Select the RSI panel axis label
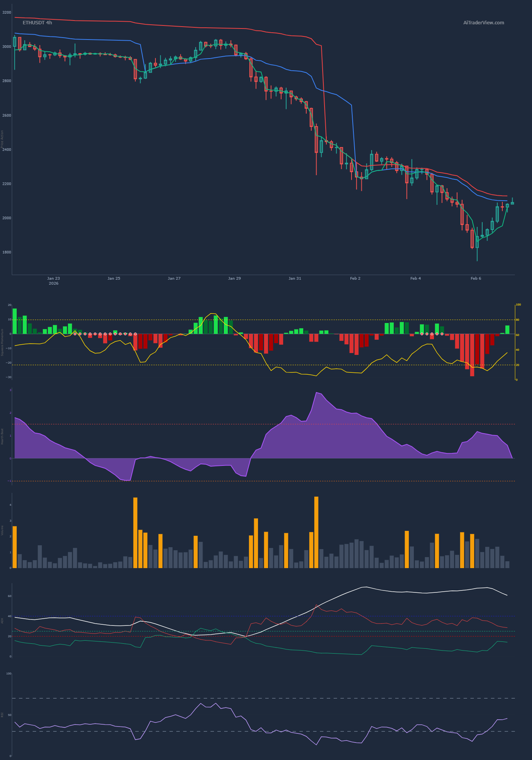 [2, 715]
